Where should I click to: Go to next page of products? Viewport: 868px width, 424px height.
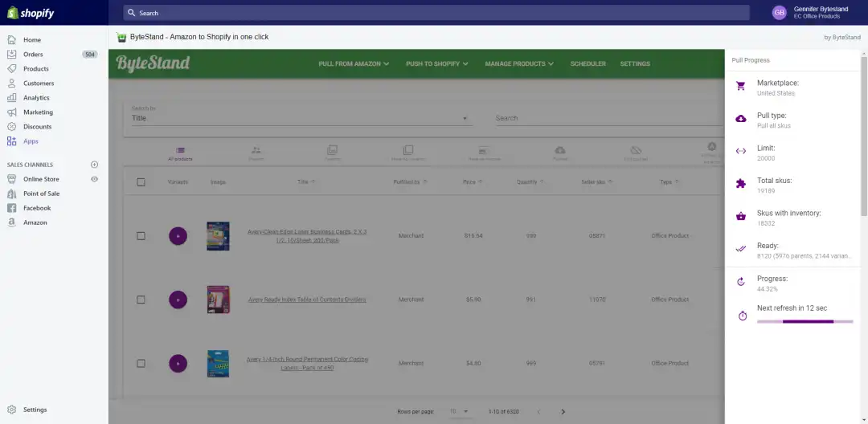[x=563, y=412]
